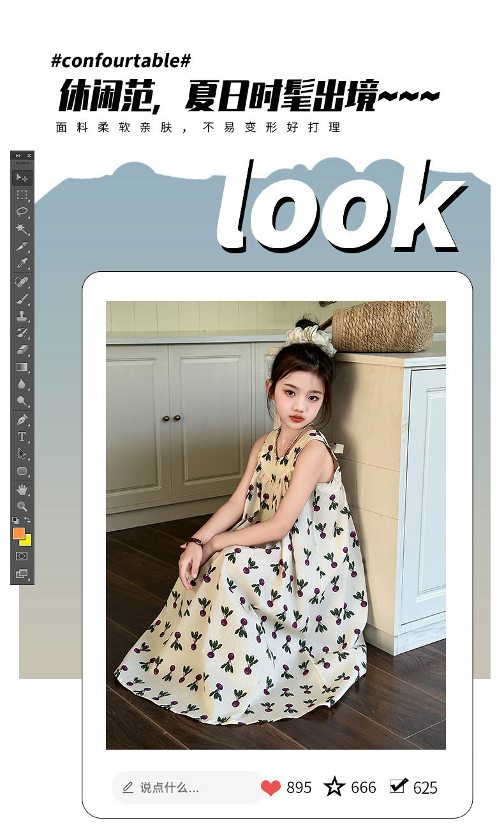The height and width of the screenshot is (839, 504).
Task: Select the Zoom magnifier tool
Action: coord(22,506)
